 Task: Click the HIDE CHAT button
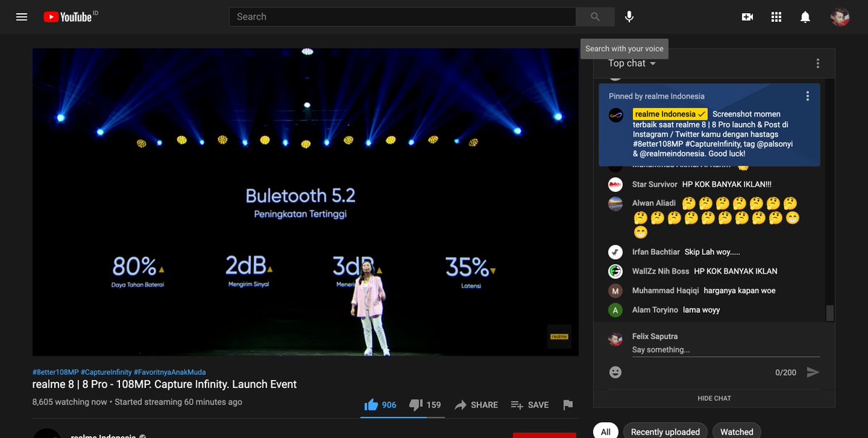712,397
